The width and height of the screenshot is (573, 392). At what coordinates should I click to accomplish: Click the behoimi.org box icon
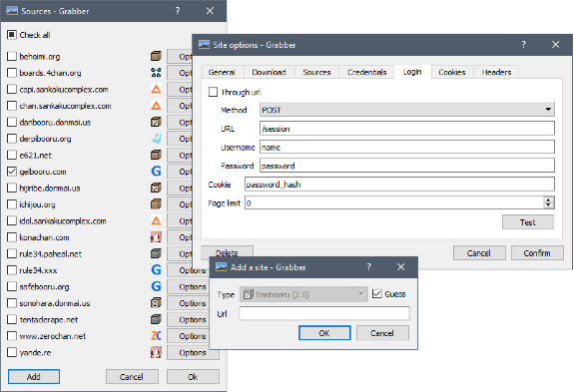tap(156, 56)
